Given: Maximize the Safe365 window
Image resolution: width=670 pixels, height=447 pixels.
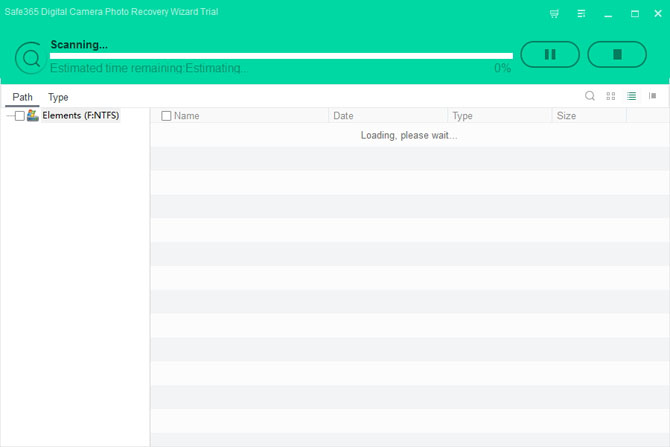Looking at the screenshot, I should [635, 14].
